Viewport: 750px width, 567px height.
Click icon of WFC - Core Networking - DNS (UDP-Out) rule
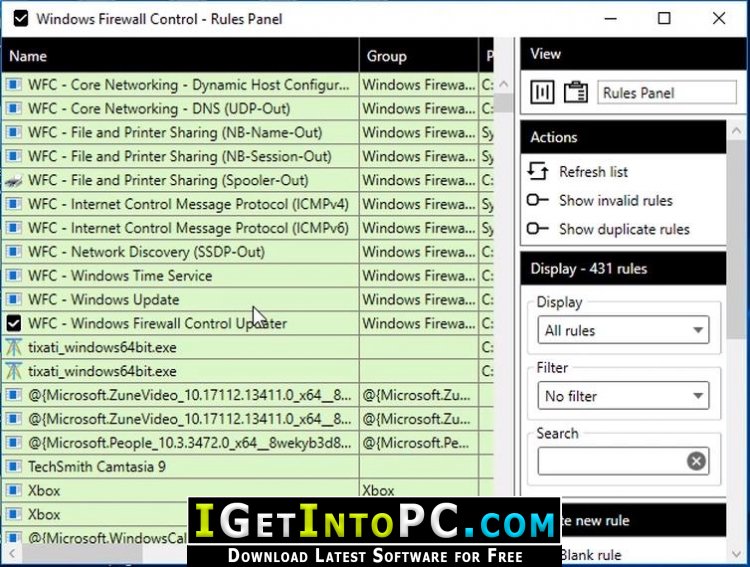[x=13, y=109]
